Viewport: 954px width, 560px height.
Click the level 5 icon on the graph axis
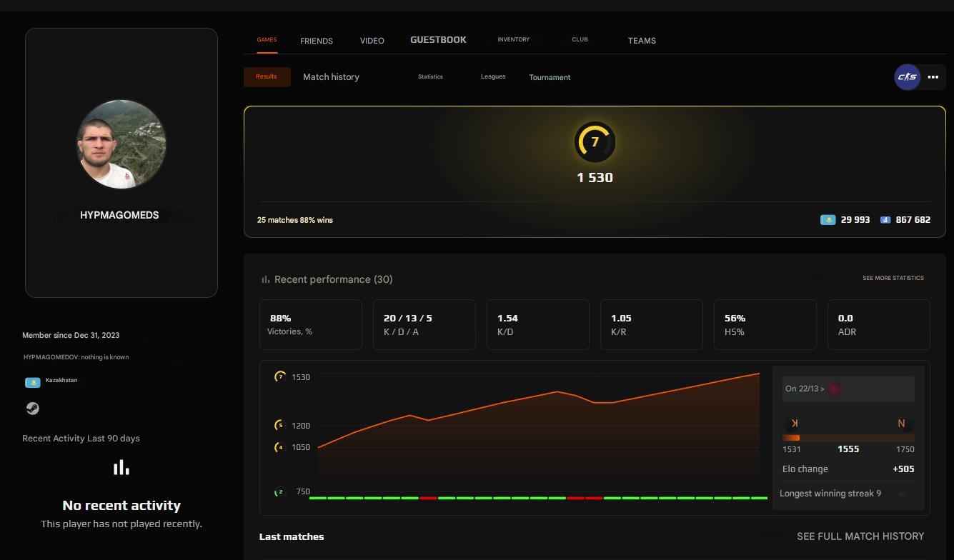pyautogui.click(x=279, y=425)
